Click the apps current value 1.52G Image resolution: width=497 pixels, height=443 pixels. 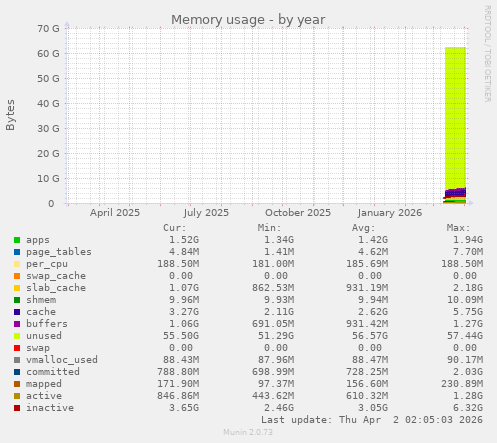coord(184,240)
